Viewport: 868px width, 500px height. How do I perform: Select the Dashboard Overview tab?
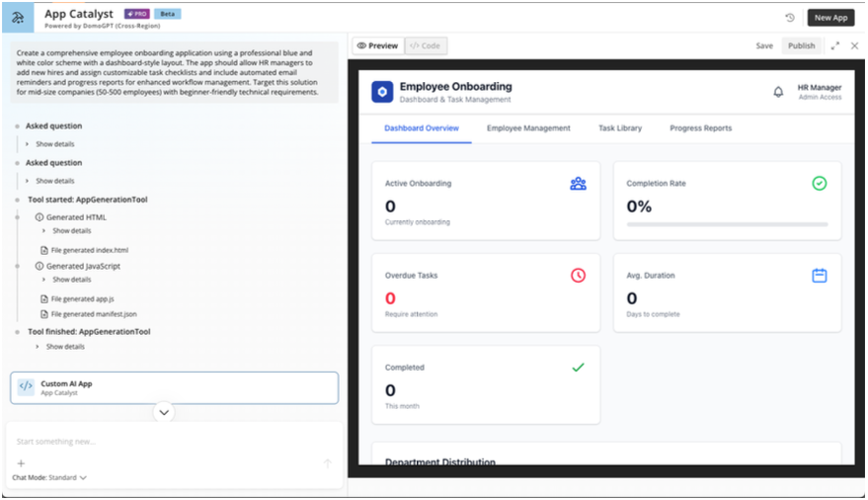click(422, 128)
